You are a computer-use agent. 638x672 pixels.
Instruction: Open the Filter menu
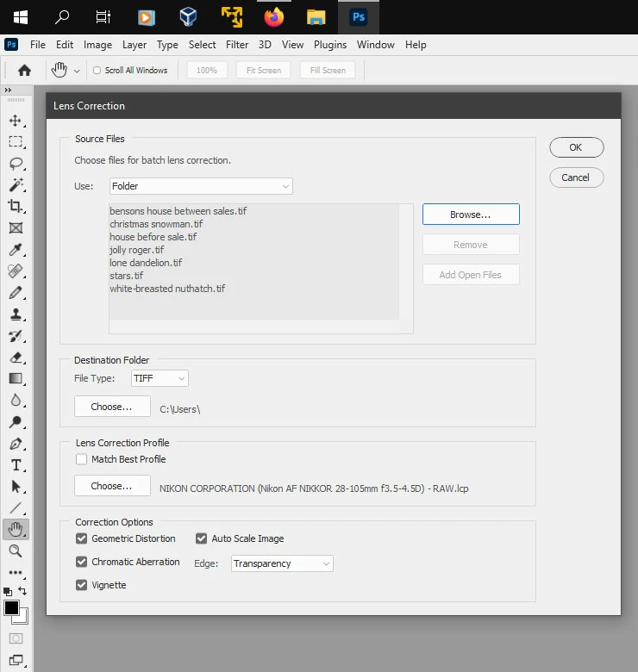[x=237, y=45]
